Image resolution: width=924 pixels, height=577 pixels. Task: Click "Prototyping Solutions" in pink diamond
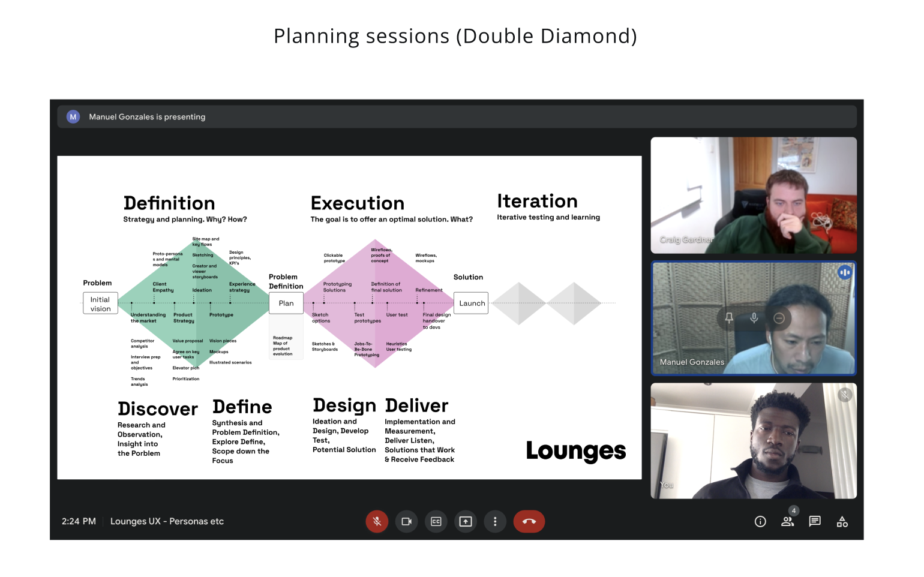click(x=337, y=287)
